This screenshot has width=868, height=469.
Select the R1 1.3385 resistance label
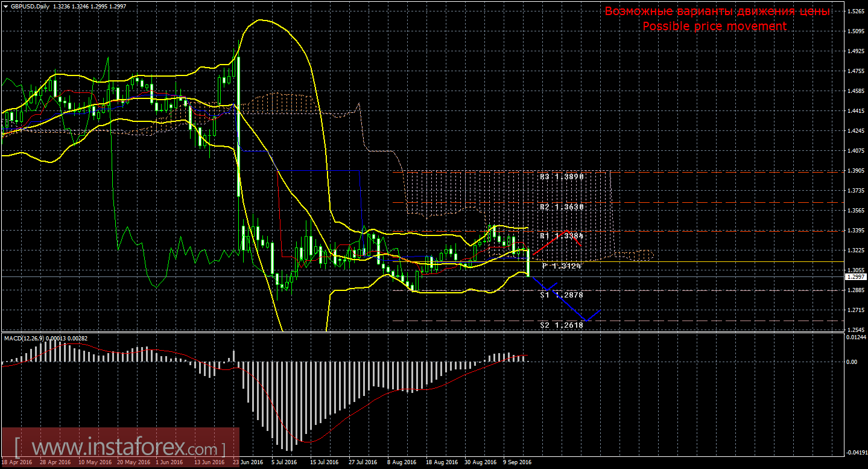click(562, 236)
